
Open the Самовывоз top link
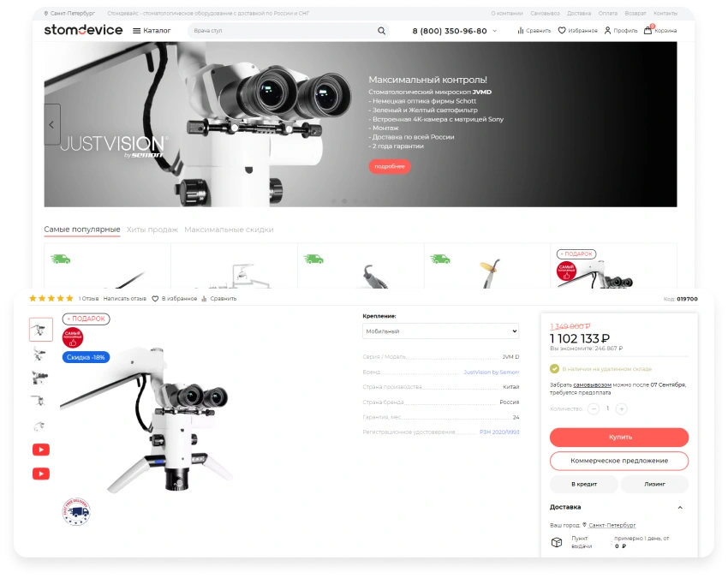coord(545,14)
